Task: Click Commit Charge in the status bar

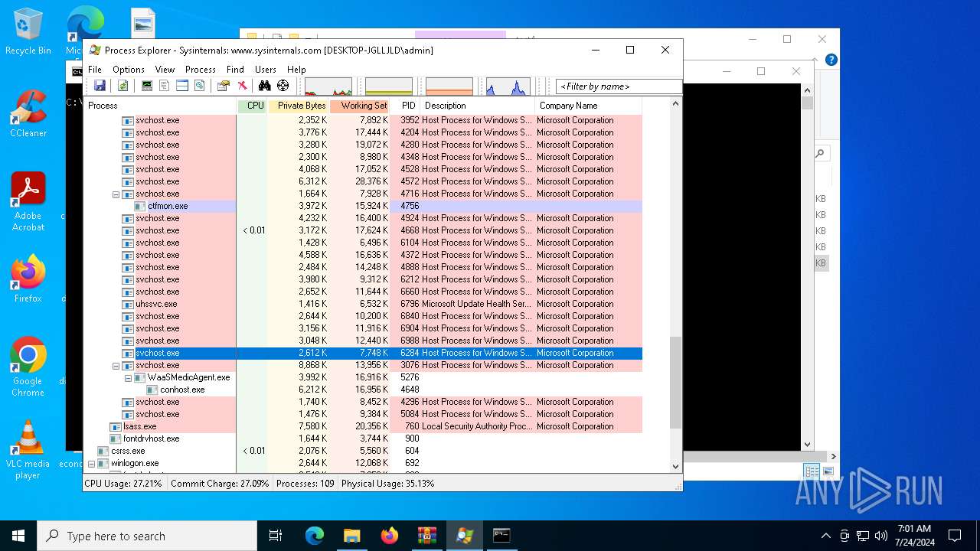Action: [x=220, y=484]
